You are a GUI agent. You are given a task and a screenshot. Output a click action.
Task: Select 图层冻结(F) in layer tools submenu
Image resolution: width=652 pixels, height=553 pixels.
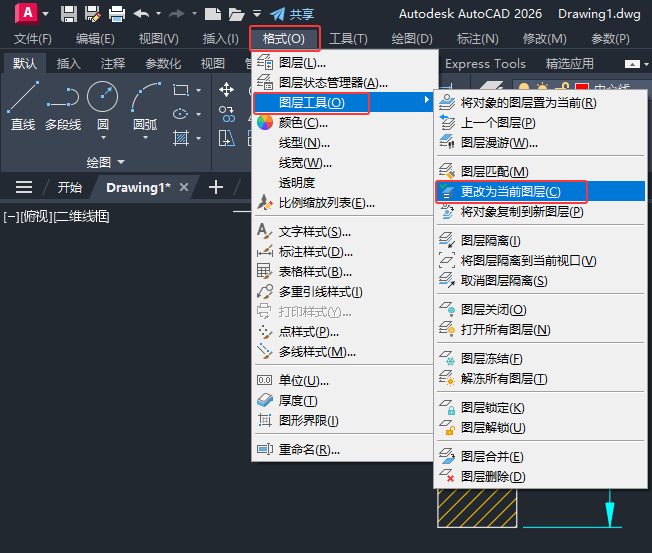point(541,358)
